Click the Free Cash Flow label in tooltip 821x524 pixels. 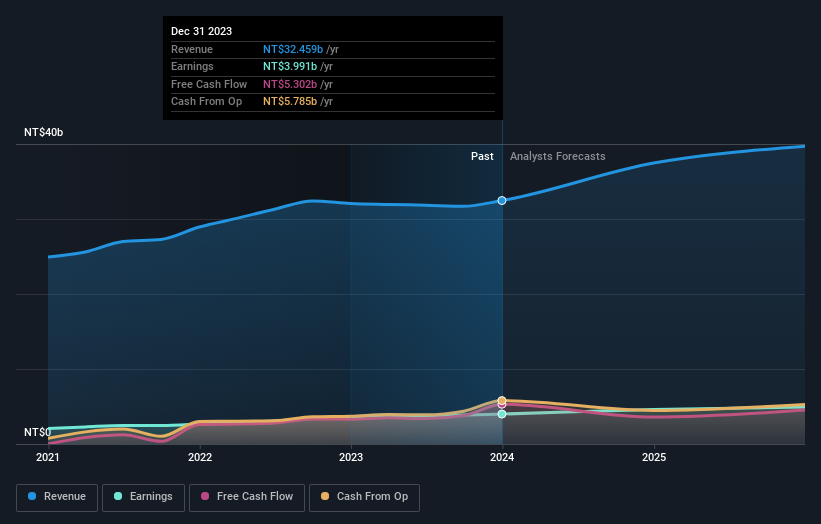coord(209,84)
